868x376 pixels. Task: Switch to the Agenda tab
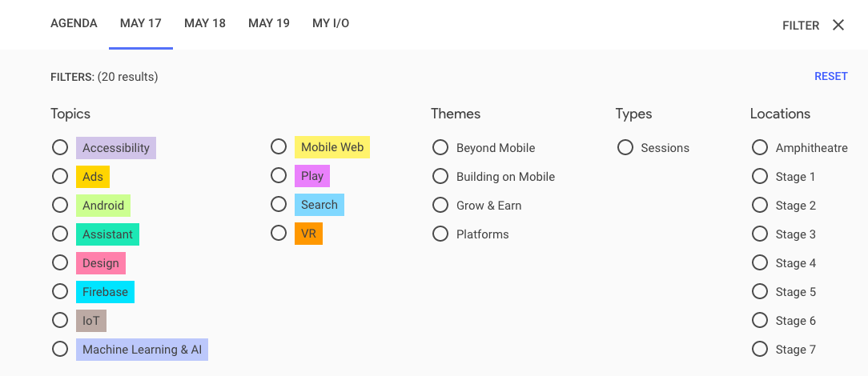(x=74, y=23)
